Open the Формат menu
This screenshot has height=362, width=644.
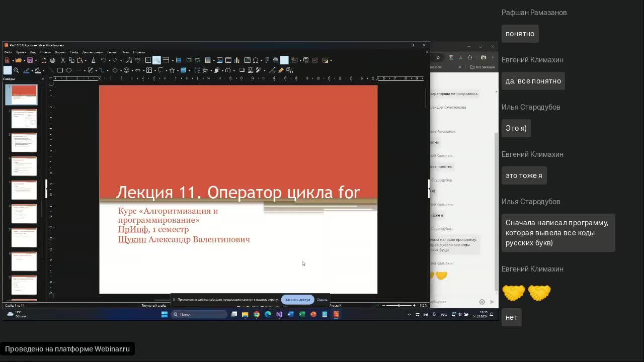pos(60,52)
